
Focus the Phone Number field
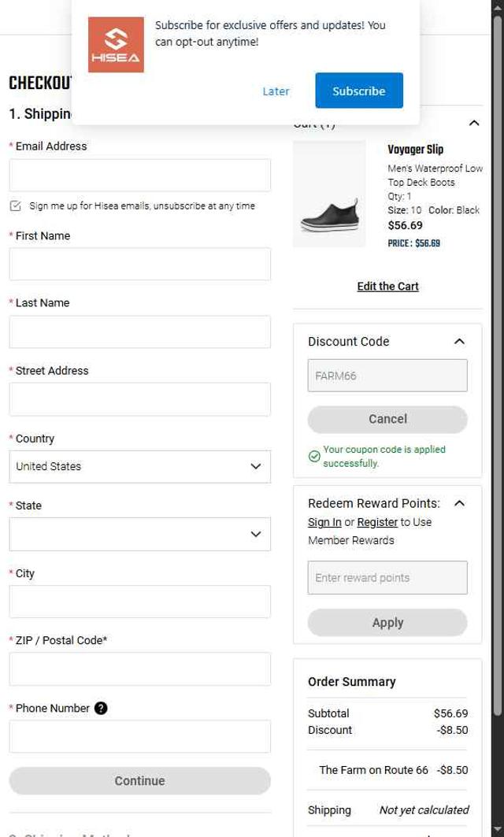coord(140,737)
